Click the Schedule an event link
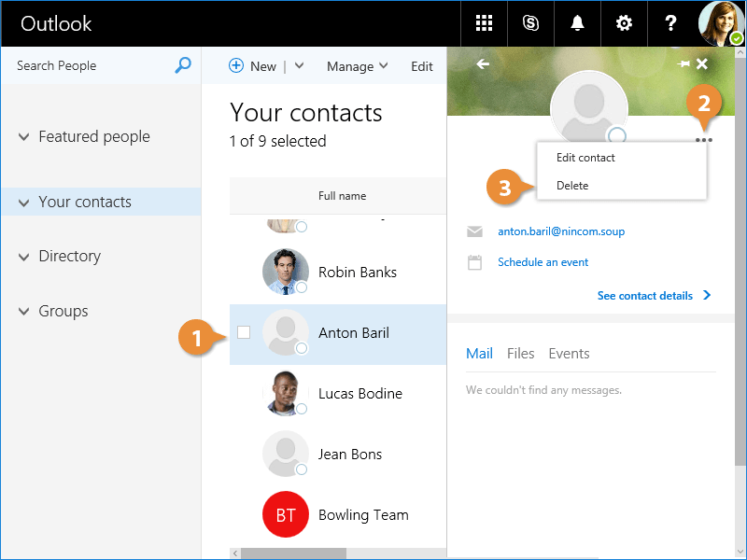This screenshot has height=560, width=747. tap(543, 262)
